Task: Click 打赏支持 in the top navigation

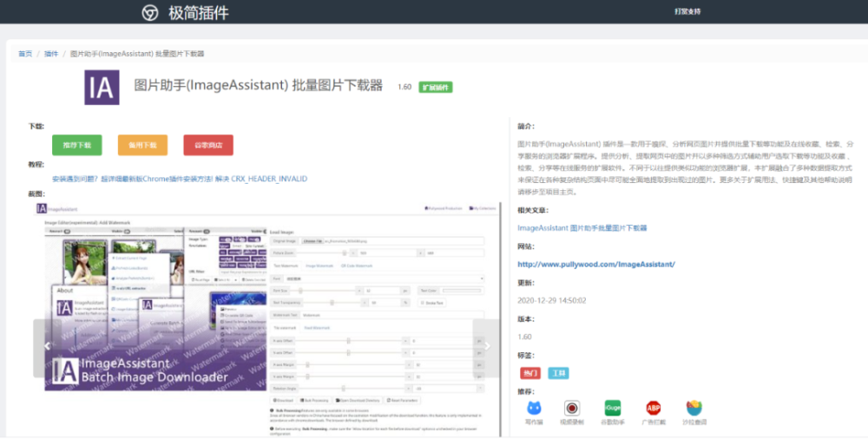Action: (x=687, y=11)
